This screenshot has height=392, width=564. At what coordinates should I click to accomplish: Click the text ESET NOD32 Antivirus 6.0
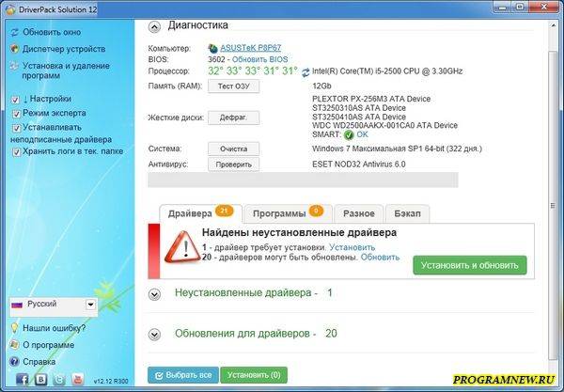click(x=359, y=165)
